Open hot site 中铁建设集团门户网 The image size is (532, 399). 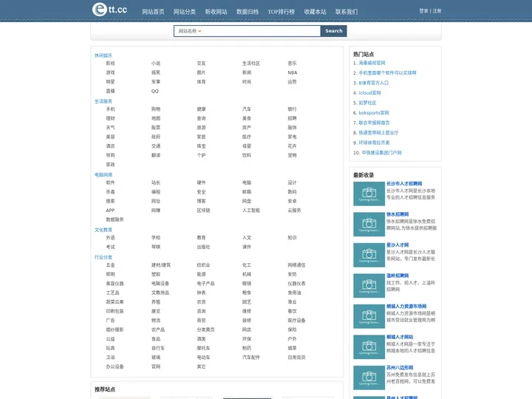point(381,153)
